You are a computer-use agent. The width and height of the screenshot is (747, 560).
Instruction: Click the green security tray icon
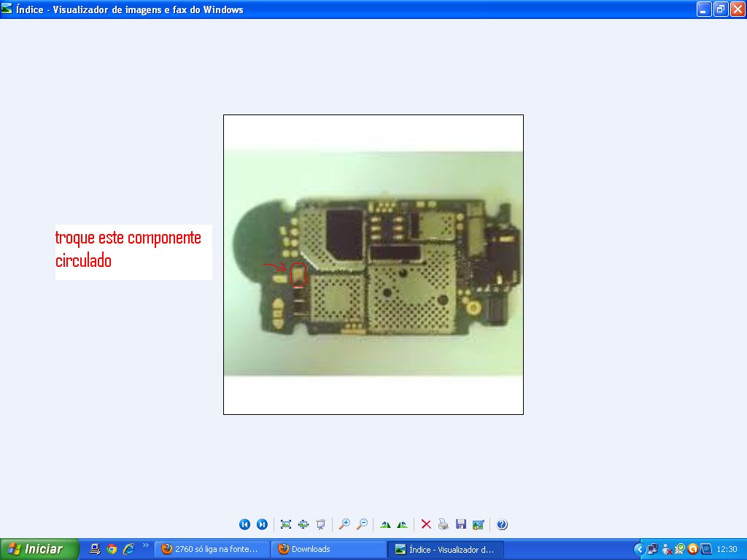680,549
